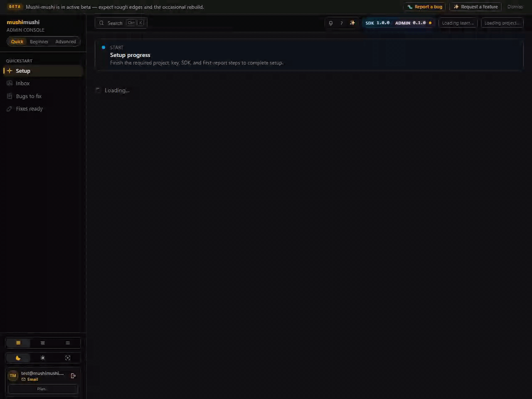
Task: Click the magnifier icon in Search box
Action: (x=101, y=23)
